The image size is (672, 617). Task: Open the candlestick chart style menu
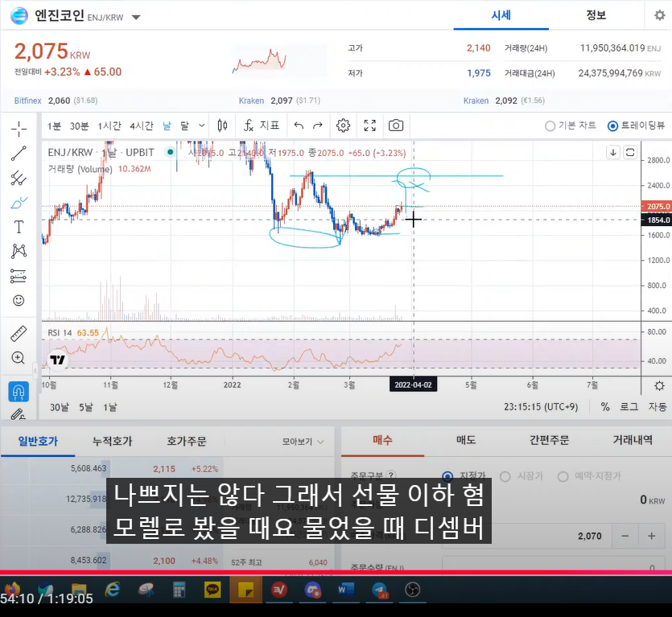click(x=222, y=125)
